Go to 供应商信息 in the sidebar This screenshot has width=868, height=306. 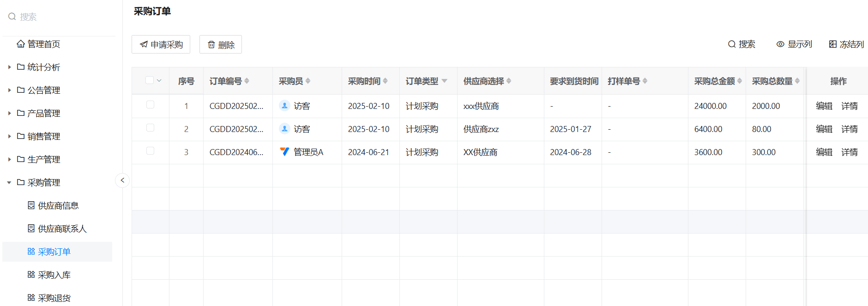tap(58, 206)
